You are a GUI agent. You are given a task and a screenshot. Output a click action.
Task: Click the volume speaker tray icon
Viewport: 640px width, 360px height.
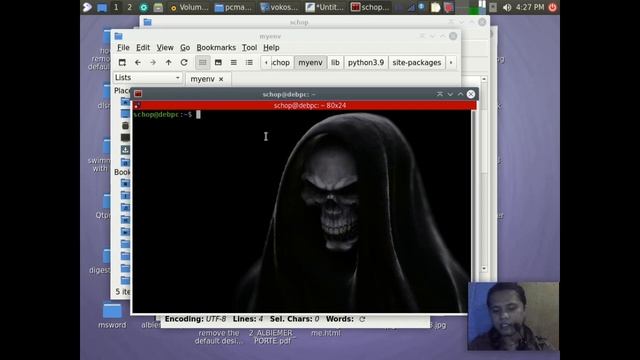[x=507, y=7]
